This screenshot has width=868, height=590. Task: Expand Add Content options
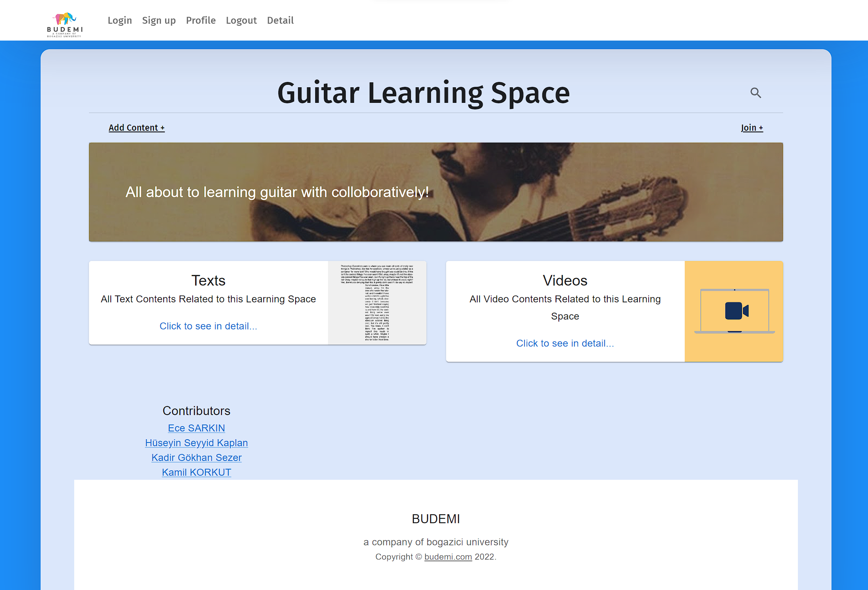[x=137, y=127]
